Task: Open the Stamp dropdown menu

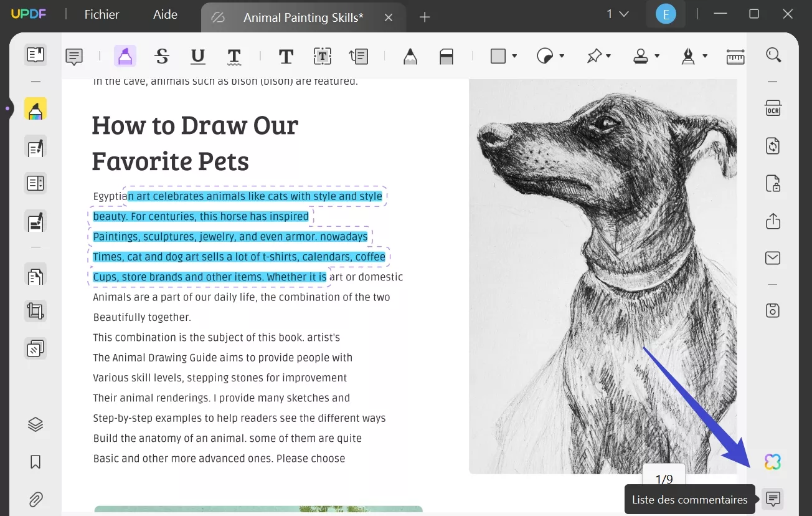Action: coord(656,55)
